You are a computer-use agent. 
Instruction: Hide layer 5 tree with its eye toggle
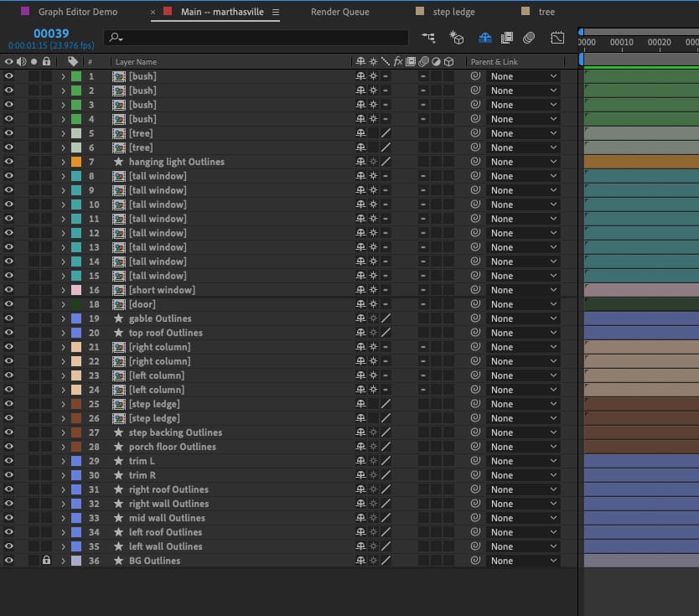(8, 133)
